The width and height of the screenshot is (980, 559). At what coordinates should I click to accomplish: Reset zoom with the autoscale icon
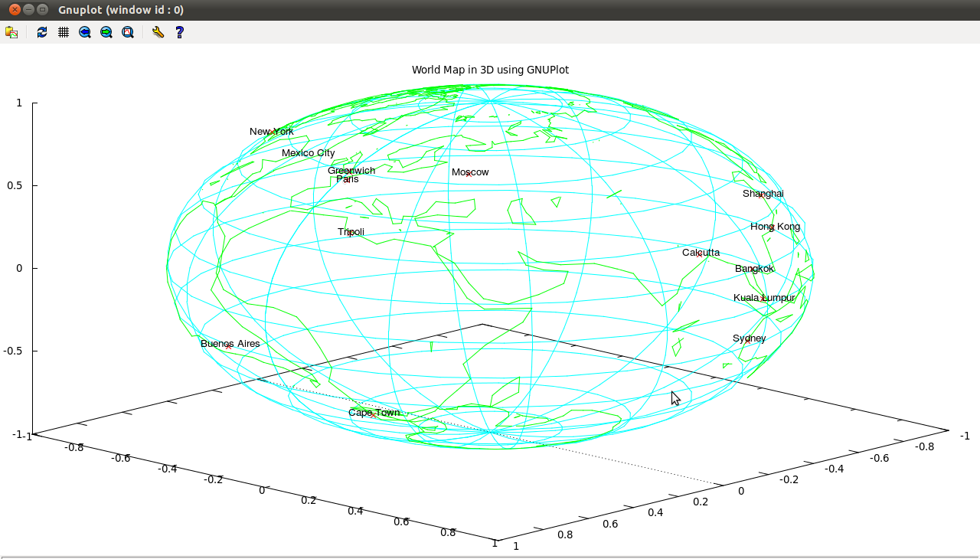(x=128, y=32)
